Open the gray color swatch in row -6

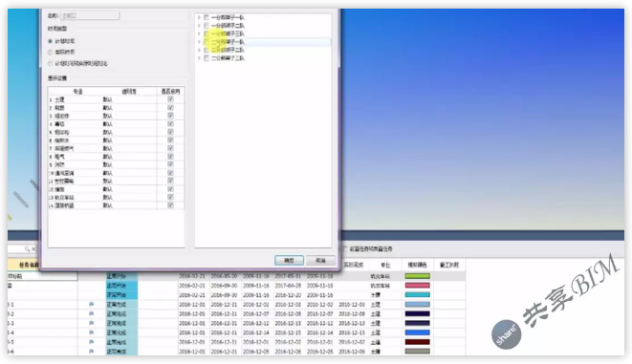418,352
